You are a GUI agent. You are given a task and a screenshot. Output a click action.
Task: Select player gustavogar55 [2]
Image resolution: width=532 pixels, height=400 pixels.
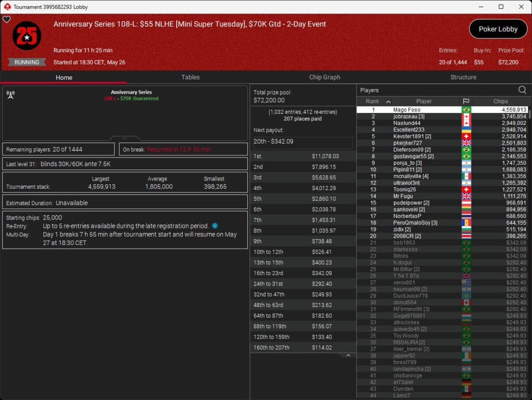[x=443, y=156]
